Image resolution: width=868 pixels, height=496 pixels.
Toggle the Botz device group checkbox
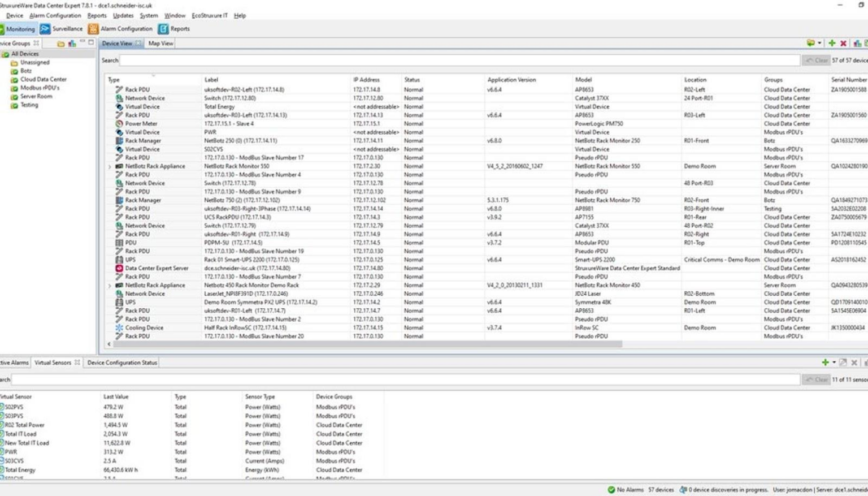pyautogui.click(x=13, y=71)
